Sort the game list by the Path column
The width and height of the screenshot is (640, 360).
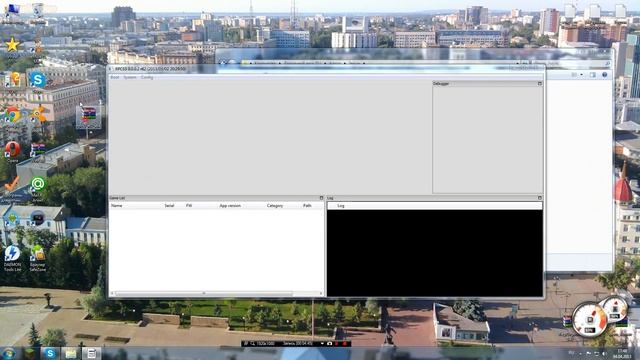coord(307,206)
